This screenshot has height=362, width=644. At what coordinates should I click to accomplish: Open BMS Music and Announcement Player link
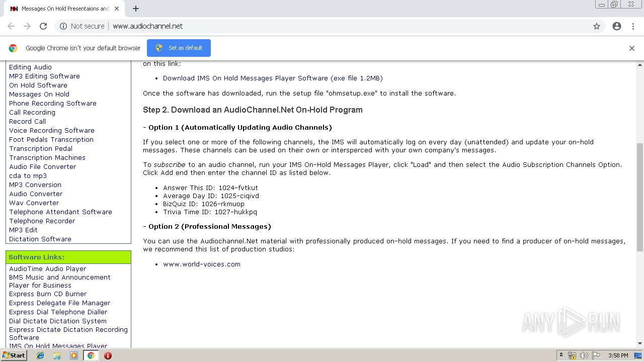coord(59,281)
